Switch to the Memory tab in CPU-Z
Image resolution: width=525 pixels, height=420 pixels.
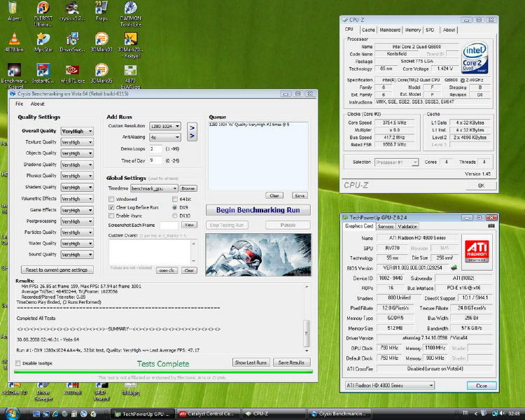(413, 30)
